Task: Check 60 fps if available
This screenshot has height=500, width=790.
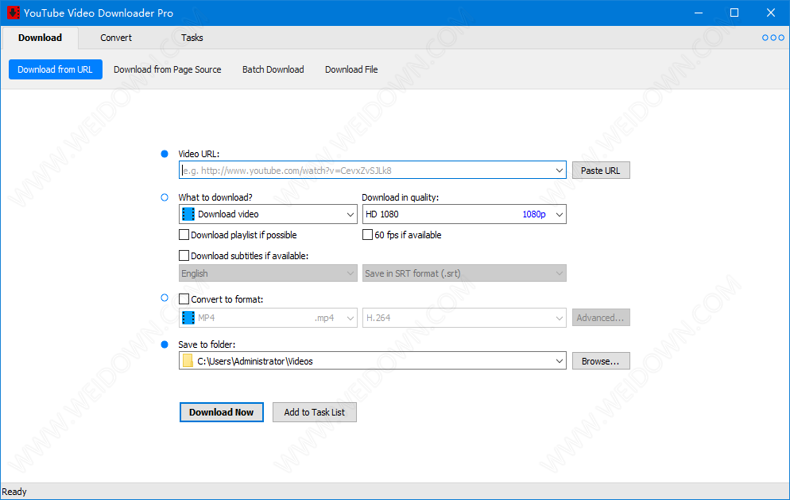Action: [x=367, y=235]
